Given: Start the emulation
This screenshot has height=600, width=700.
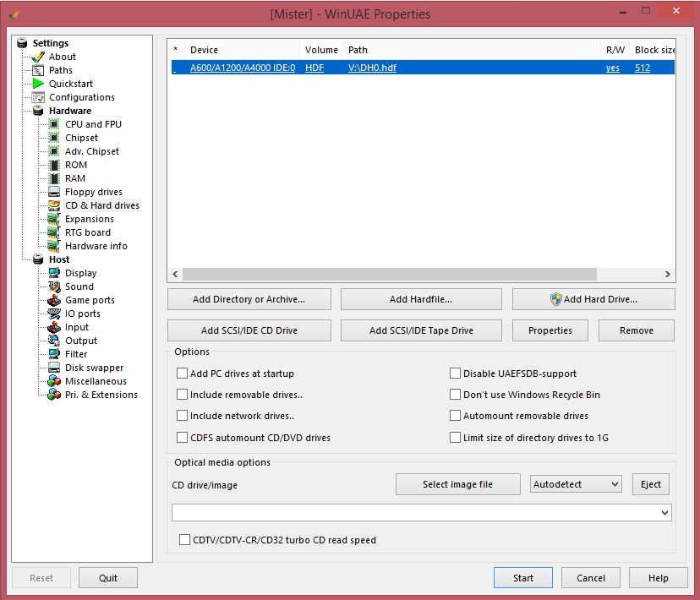Looking at the screenshot, I should tap(523, 578).
